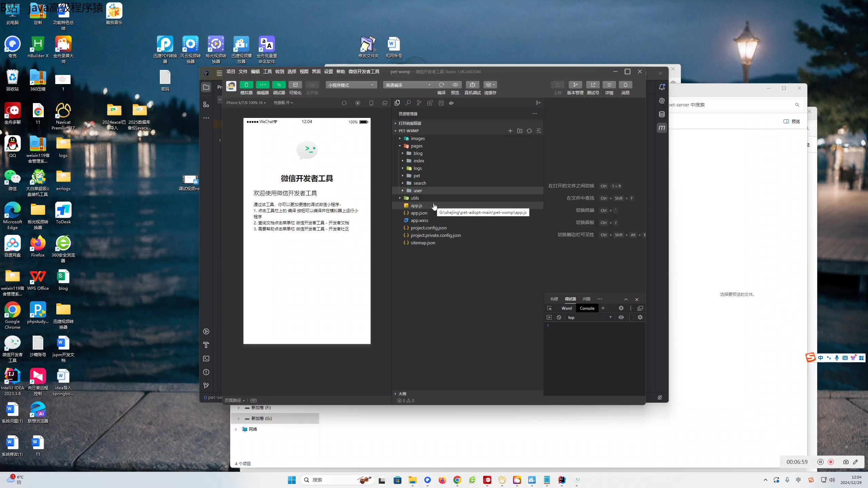Open the 普通编译 compile mode dropdown
The image size is (868, 488).
409,85
